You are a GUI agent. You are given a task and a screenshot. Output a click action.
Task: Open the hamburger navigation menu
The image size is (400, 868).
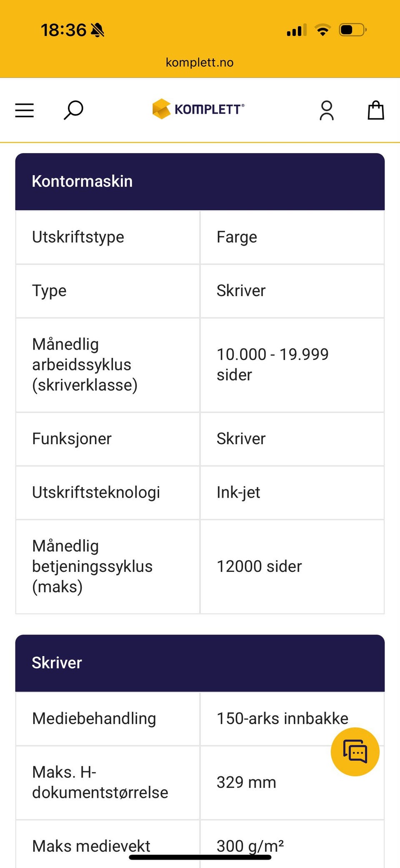coord(25,111)
